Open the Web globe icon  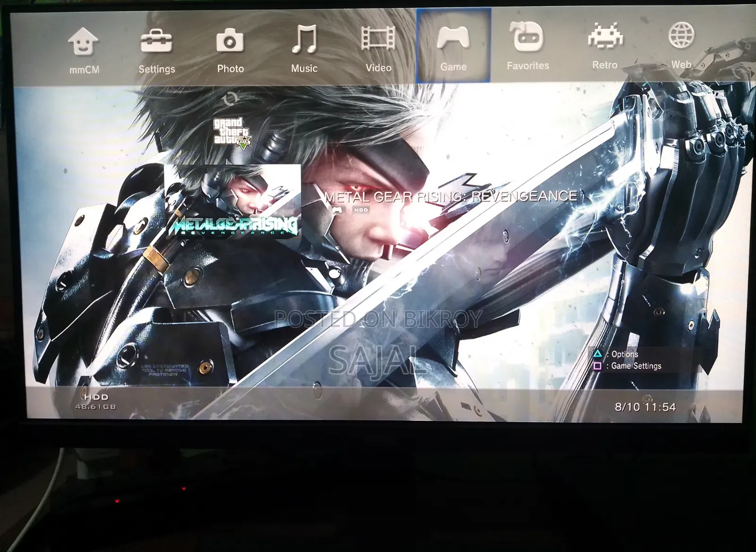(x=681, y=34)
